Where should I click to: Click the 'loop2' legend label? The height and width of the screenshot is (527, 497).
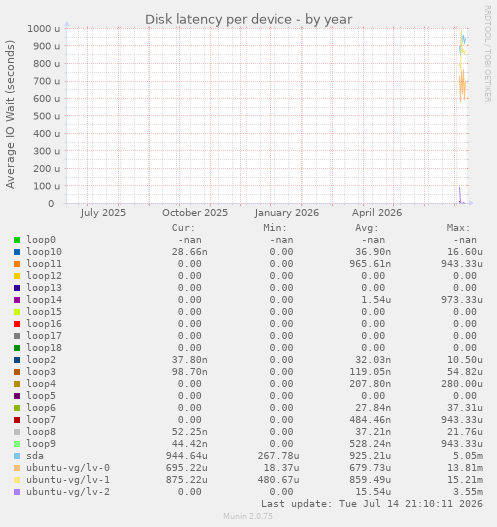(41, 360)
